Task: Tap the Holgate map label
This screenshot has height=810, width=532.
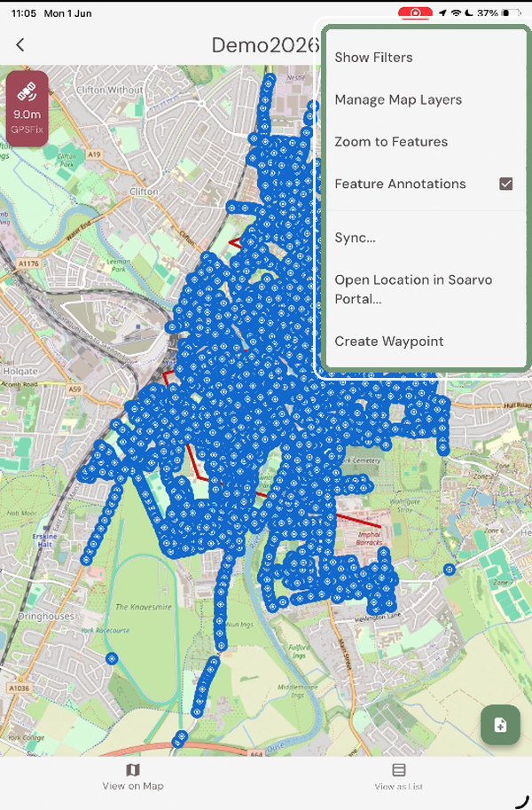Action: coord(20,371)
